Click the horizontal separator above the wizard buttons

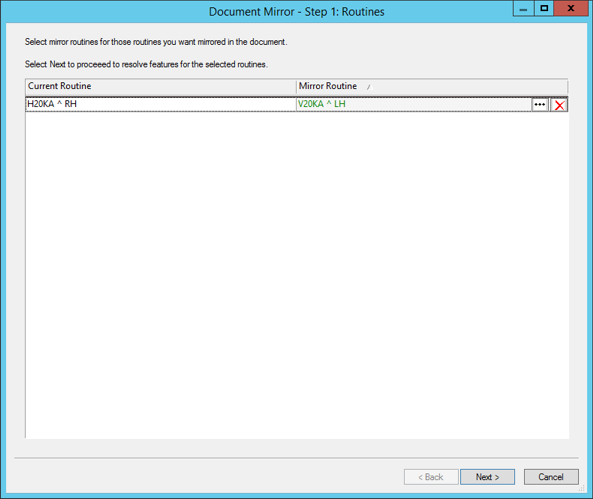click(296, 458)
